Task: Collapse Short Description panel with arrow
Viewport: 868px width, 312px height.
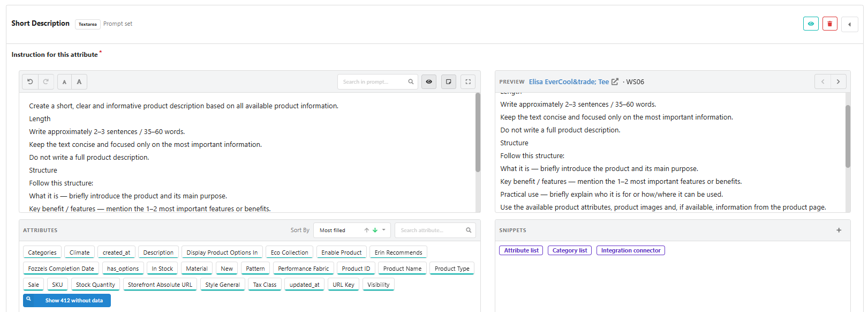Action: (x=849, y=24)
